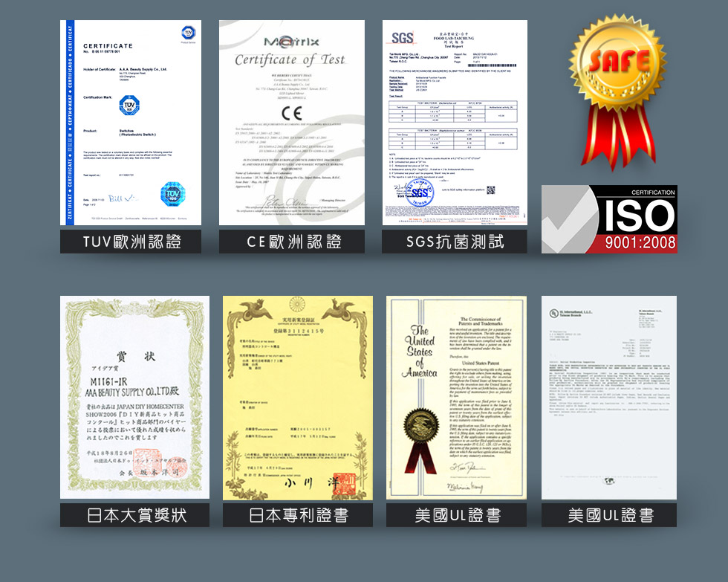The image size is (728, 582).
Task: Click the "TUV歐洲認證" caption
Action: [x=131, y=242]
